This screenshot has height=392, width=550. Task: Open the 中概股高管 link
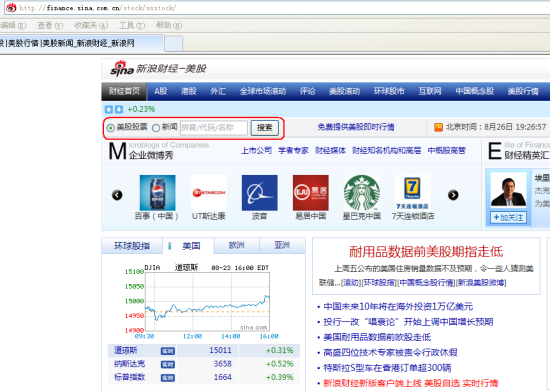pyautogui.click(x=447, y=150)
